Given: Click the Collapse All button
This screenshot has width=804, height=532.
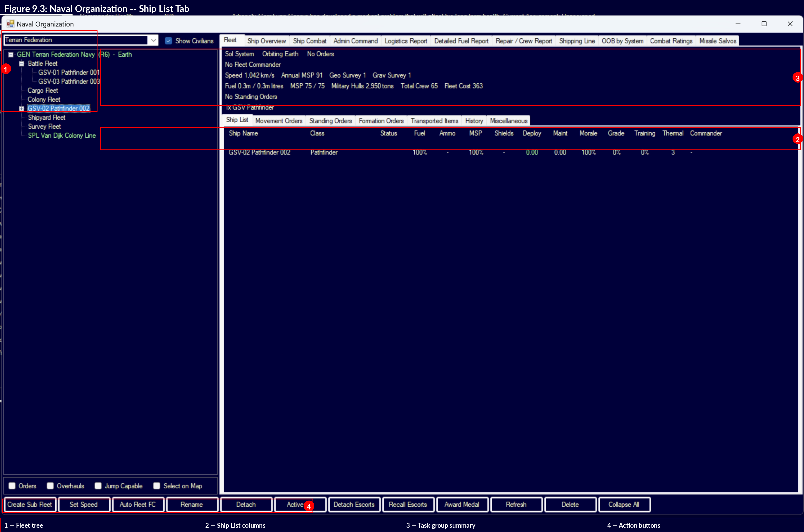Looking at the screenshot, I should 624,505.
